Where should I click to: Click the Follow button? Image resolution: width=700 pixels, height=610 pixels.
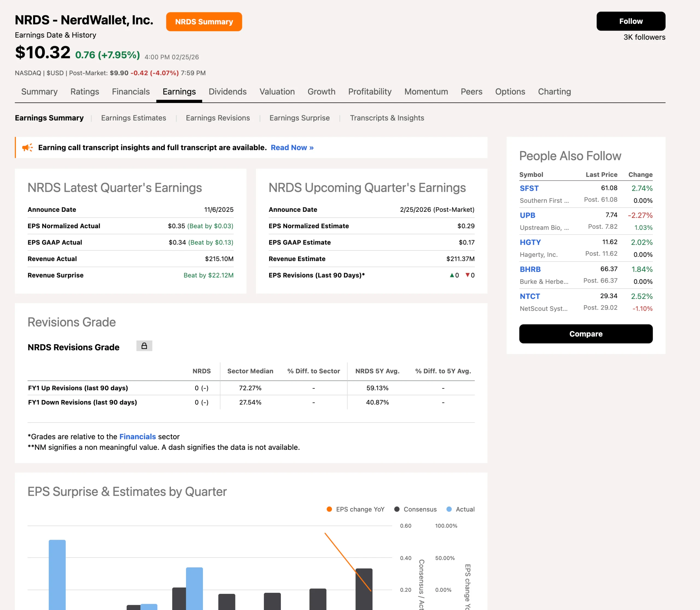(631, 21)
